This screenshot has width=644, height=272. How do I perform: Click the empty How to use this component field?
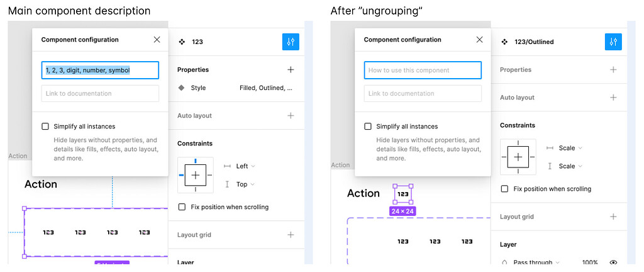coord(423,71)
